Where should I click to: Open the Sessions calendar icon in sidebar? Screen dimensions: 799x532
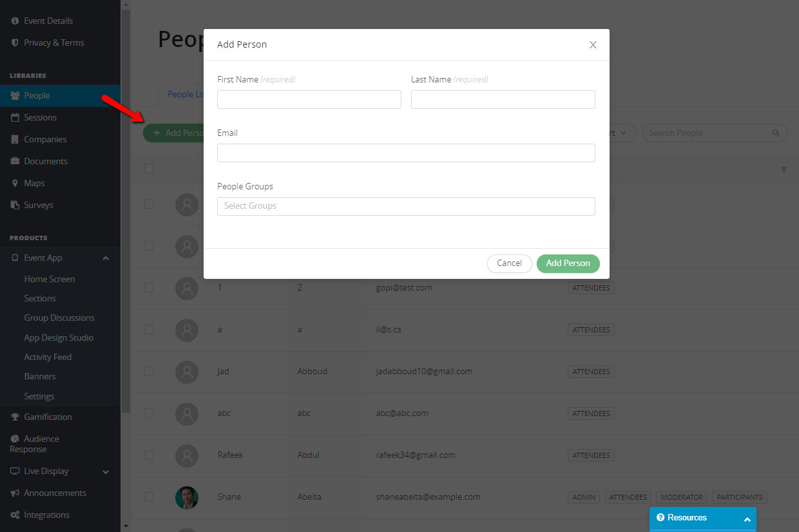coord(15,117)
